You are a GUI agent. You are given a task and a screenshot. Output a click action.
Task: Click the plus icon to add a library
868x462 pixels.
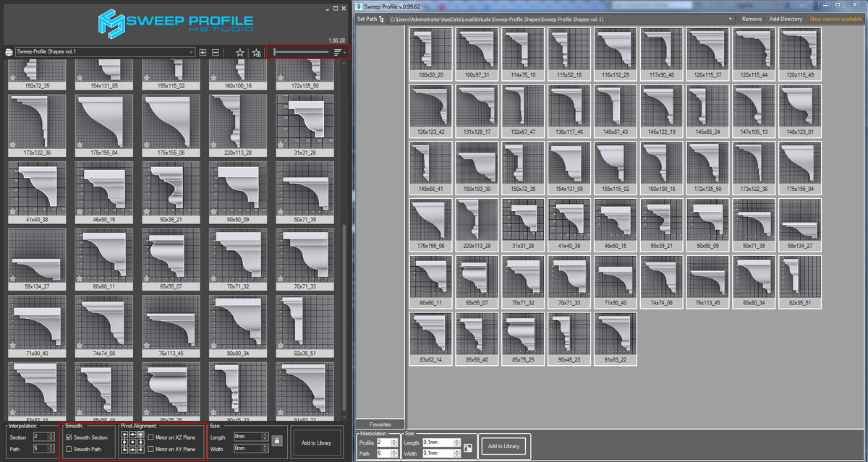(203, 52)
